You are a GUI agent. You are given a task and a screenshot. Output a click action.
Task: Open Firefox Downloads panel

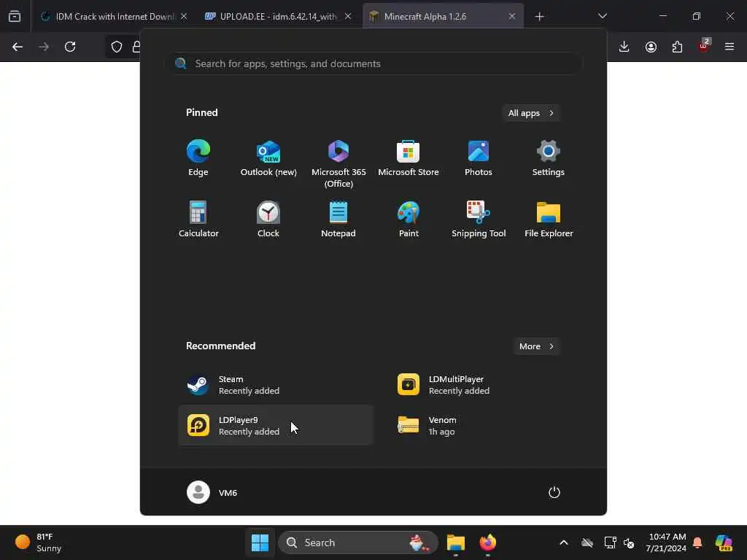[x=624, y=47]
